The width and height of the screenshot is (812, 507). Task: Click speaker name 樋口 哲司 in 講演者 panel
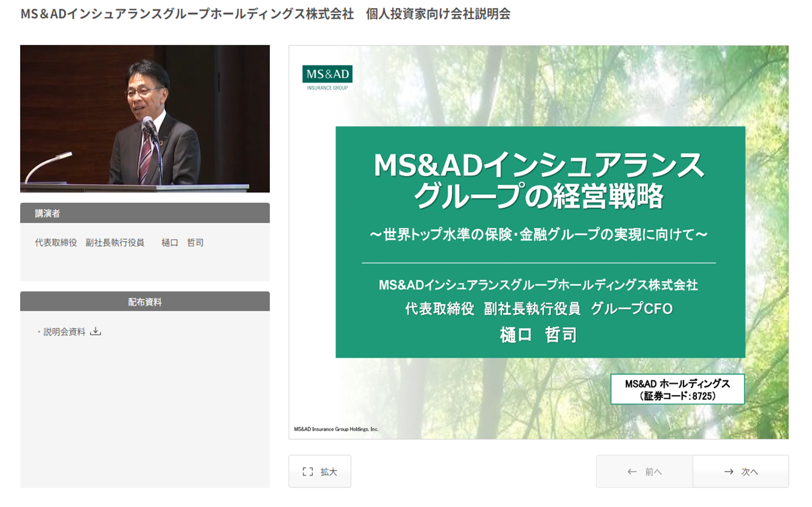coord(183,242)
